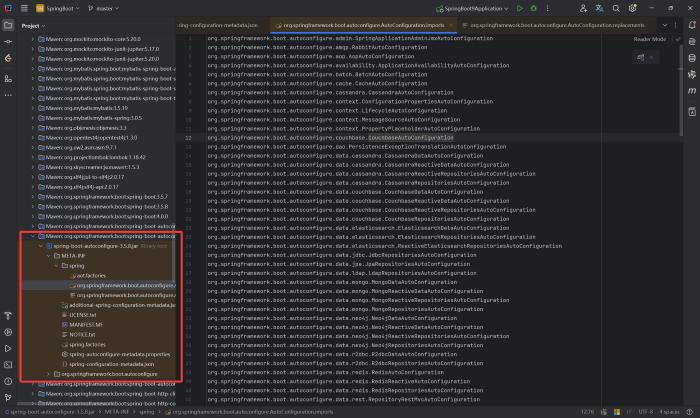Open the Services tool window icon
This screenshot has height=418, width=700.
[x=8, y=332]
